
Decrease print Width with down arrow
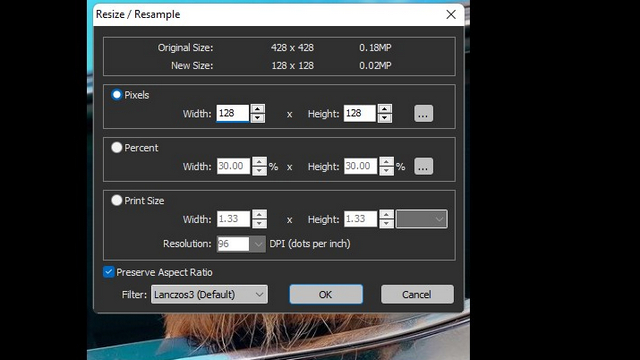point(259,223)
